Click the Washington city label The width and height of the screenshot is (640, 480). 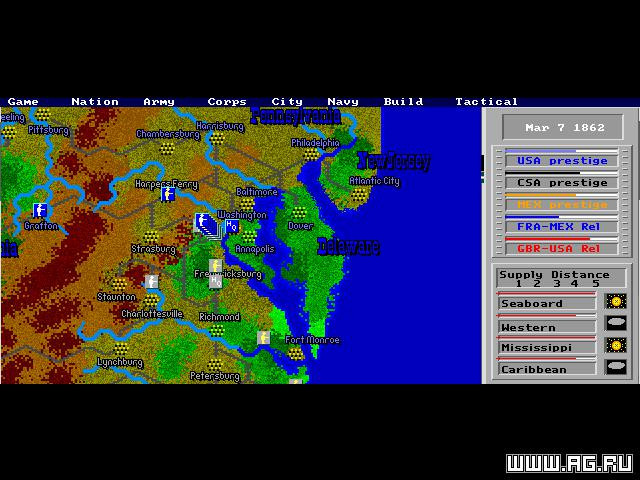click(242, 215)
